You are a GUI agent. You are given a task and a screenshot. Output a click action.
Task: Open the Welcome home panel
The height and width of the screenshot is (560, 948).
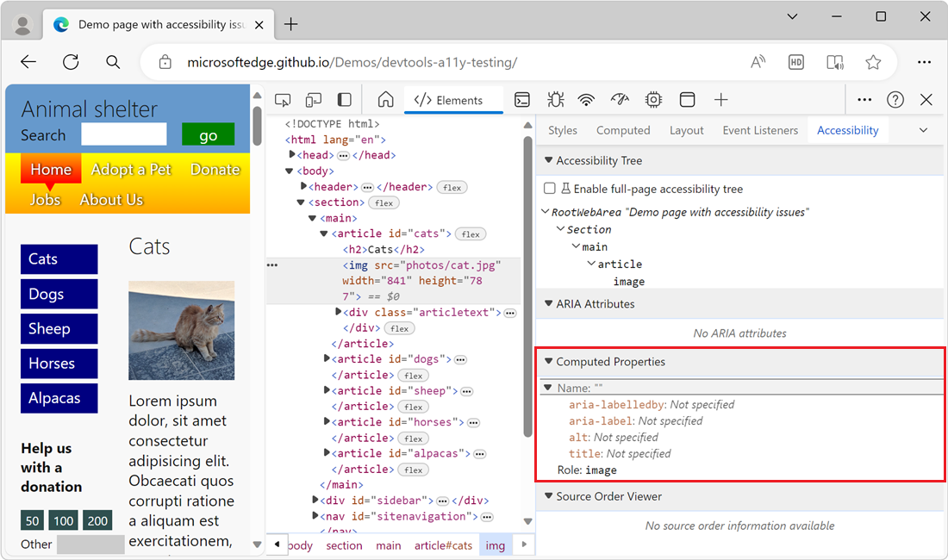[x=385, y=99]
